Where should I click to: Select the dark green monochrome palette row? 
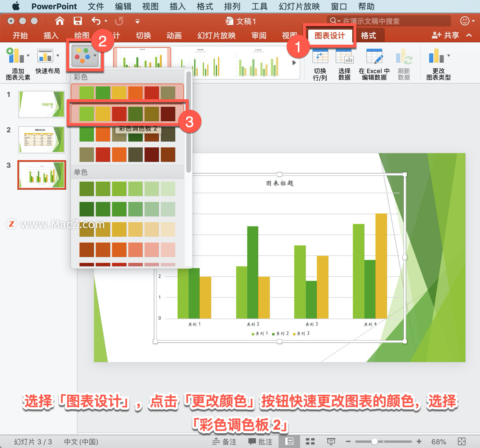click(127, 209)
